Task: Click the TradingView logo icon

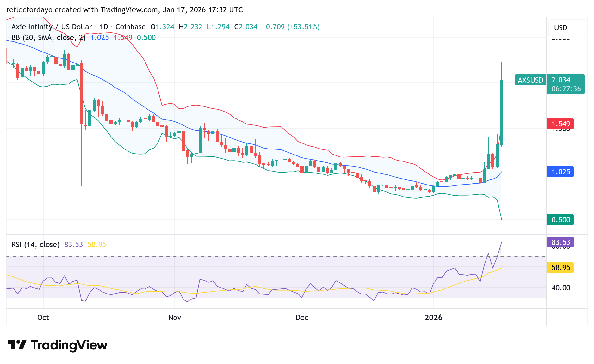Action: pyautogui.click(x=17, y=345)
